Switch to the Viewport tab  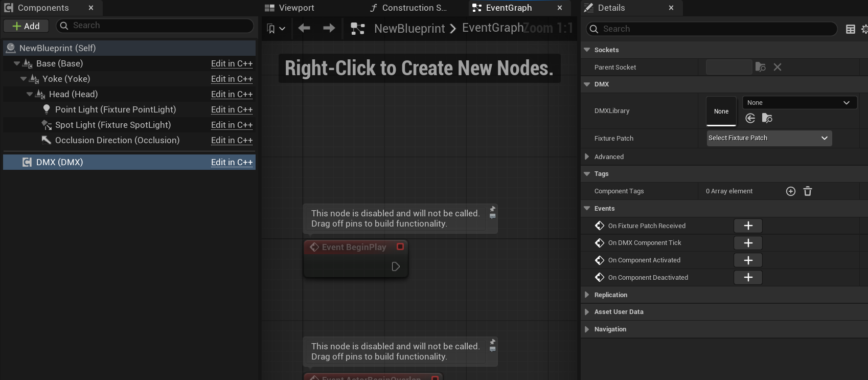click(290, 8)
